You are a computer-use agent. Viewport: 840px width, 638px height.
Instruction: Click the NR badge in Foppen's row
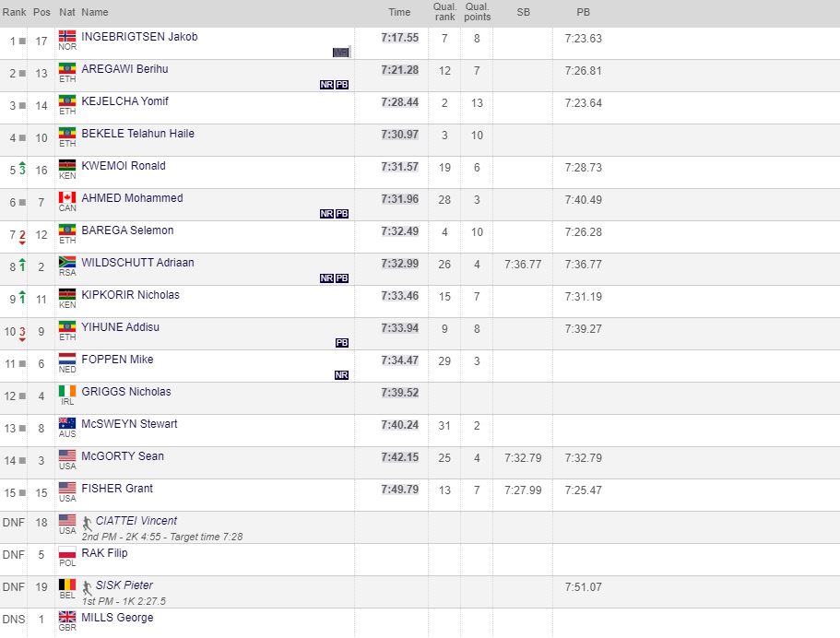tap(341, 375)
